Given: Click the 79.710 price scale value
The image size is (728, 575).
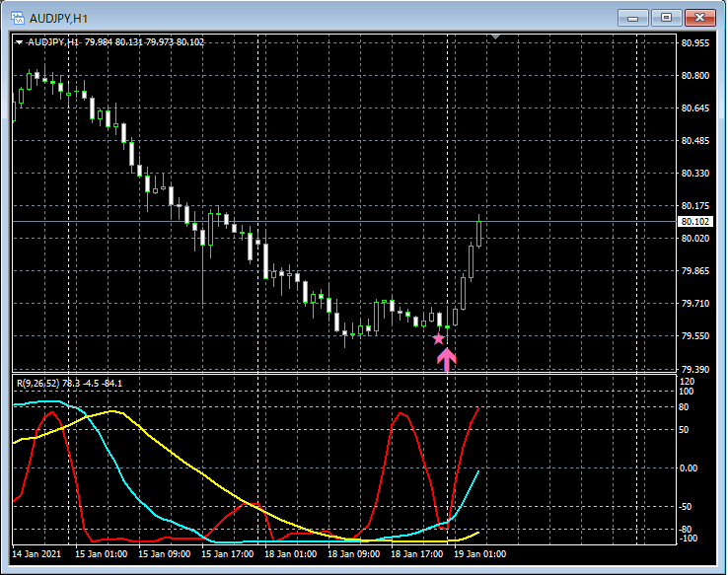Looking at the screenshot, I should point(695,303).
